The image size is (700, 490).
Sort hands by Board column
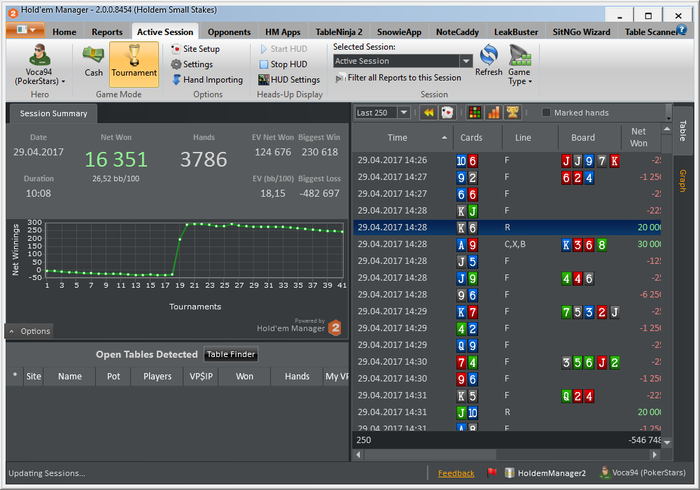point(589,138)
